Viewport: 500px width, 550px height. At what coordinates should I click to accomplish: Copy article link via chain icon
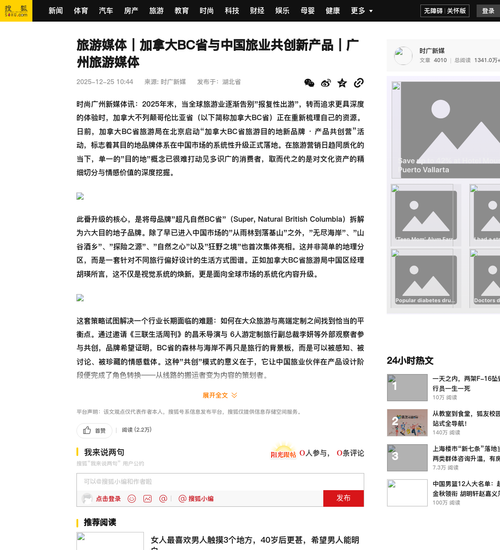[359, 83]
